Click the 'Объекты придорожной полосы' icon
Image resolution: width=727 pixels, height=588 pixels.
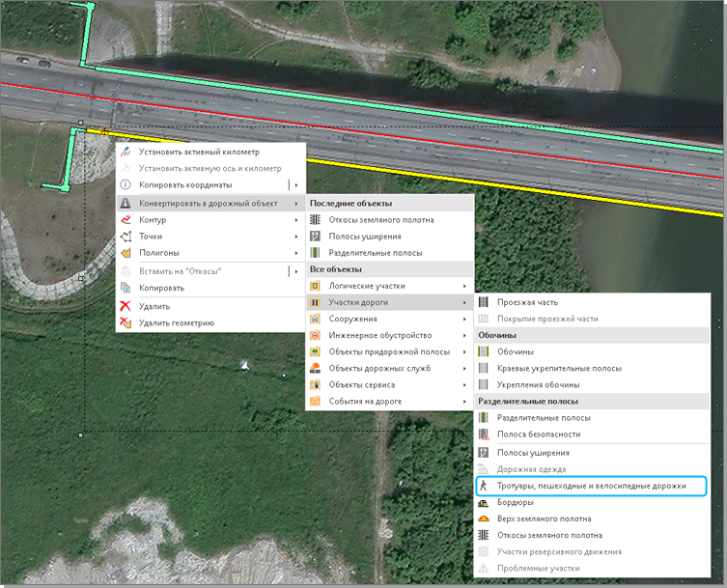316,351
